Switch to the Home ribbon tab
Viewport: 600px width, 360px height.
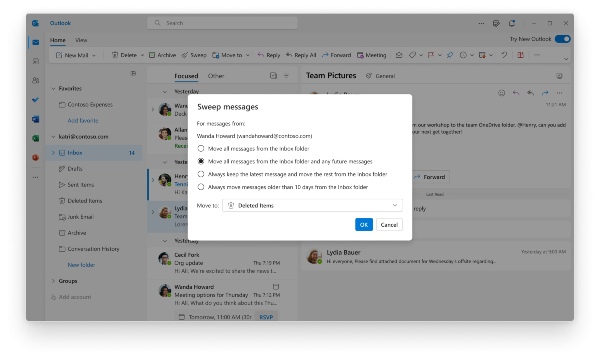point(57,40)
